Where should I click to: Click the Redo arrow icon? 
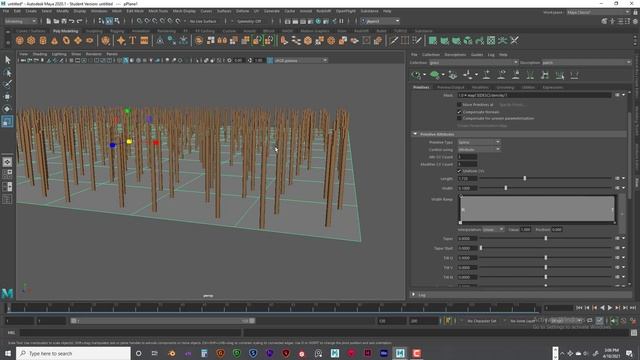tap(80, 21)
